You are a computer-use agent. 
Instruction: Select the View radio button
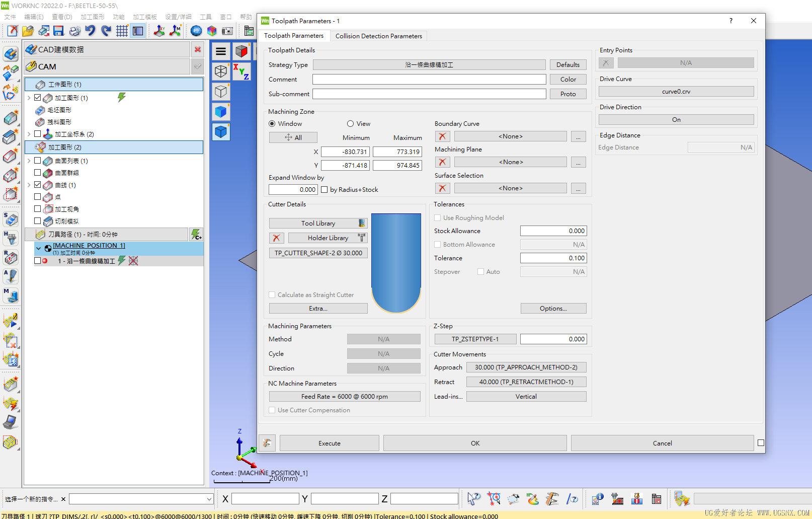point(350,124)
